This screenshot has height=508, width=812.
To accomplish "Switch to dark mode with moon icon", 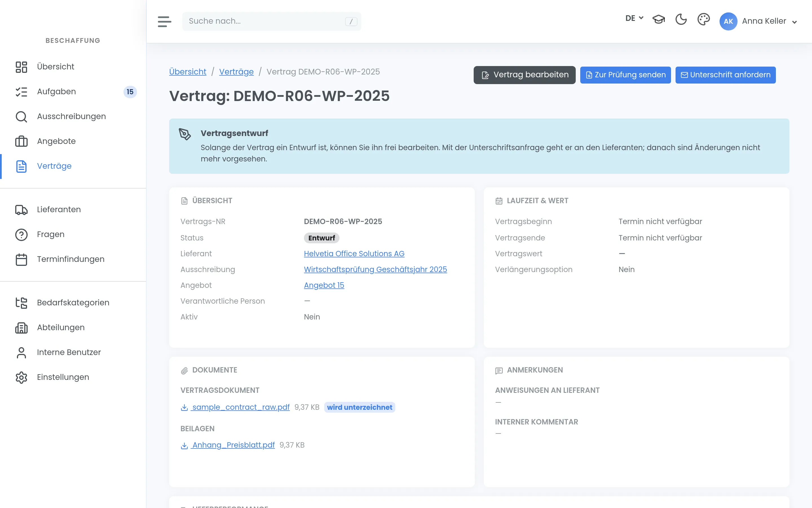I will pyautogui.click(x=681, y=19).
